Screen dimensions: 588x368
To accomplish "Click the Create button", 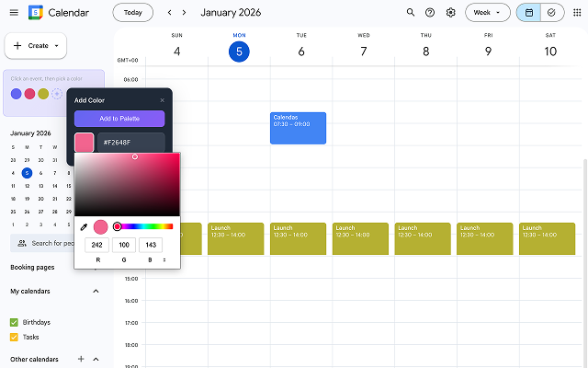I will click(x=36, y=46).
